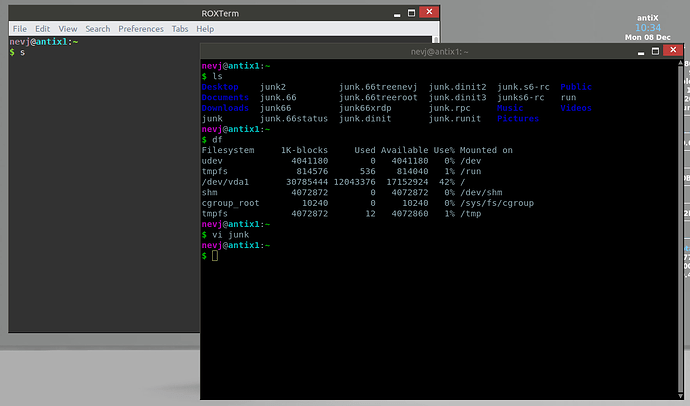
Task: Click the antiX clock showing 10:34
Action: click(648, 28)
